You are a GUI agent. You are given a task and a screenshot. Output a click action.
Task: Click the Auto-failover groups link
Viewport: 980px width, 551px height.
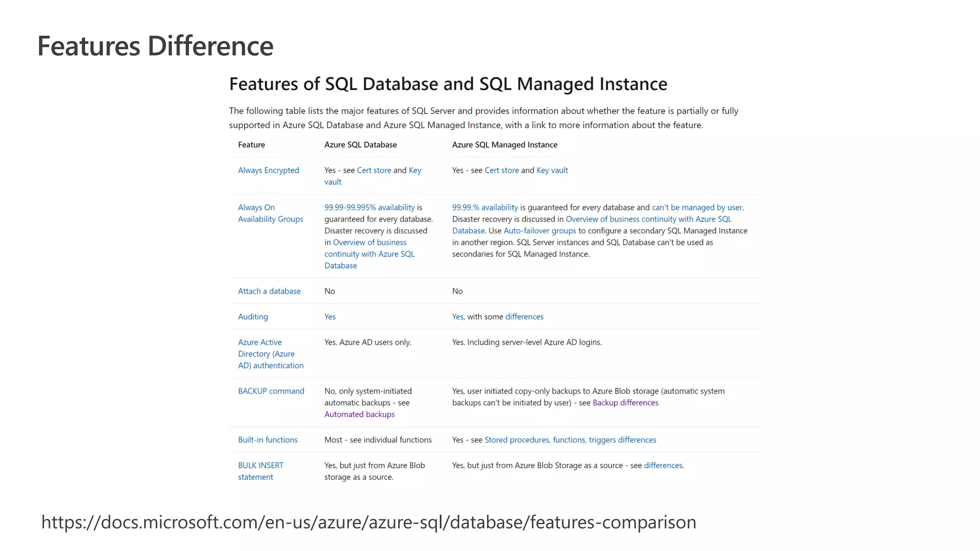tap(540, 231)
